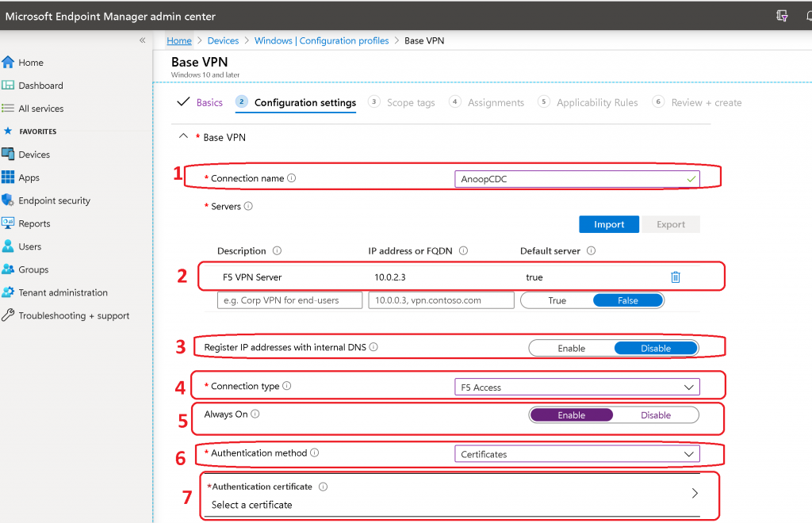Screen dimensions: 812x523
Task: Enable Register IP addresses with internal DNS
Action: (x=571, y=348)
